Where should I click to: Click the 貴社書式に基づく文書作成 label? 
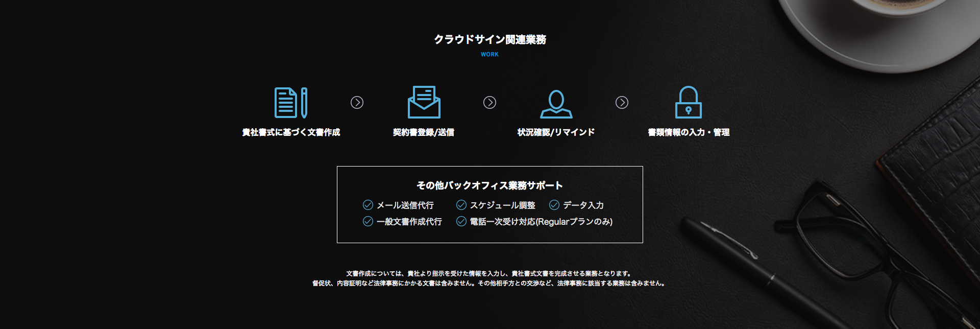click(291, 132)
